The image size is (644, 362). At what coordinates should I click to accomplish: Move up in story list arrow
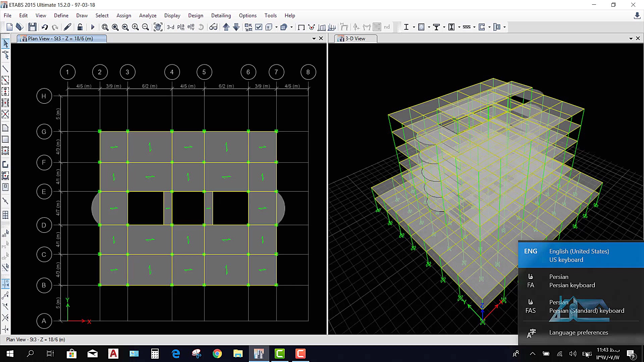(x=226, y=27)
